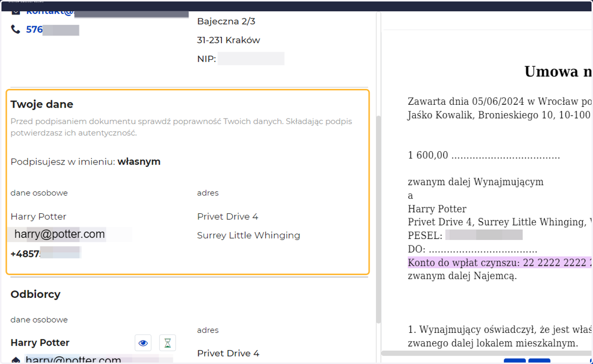The height and width of the screenshot is (364, 593).
Task: Click the 'Twoje dane' heading
Action: point(42,104)
